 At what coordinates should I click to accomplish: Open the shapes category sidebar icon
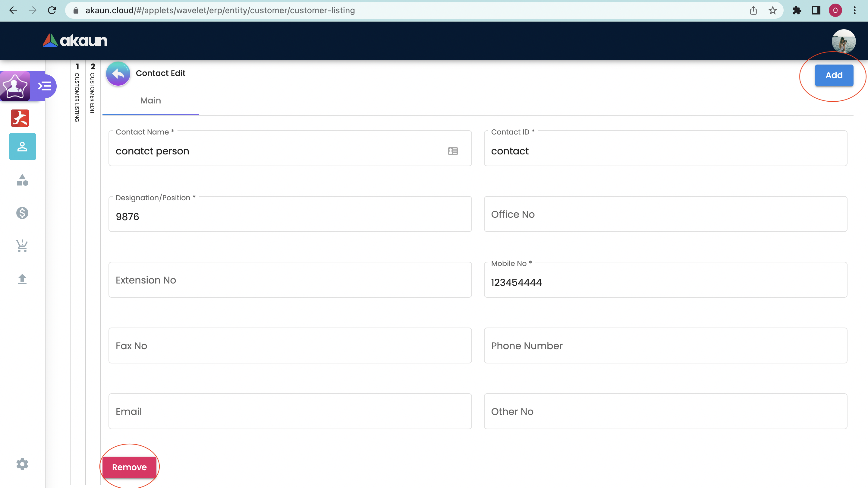(x=22, y=180)
